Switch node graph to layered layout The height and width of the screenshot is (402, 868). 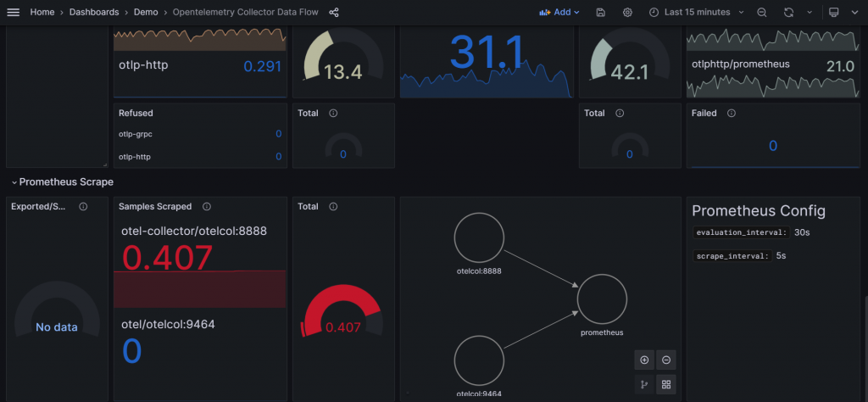(x=644, y=384)
